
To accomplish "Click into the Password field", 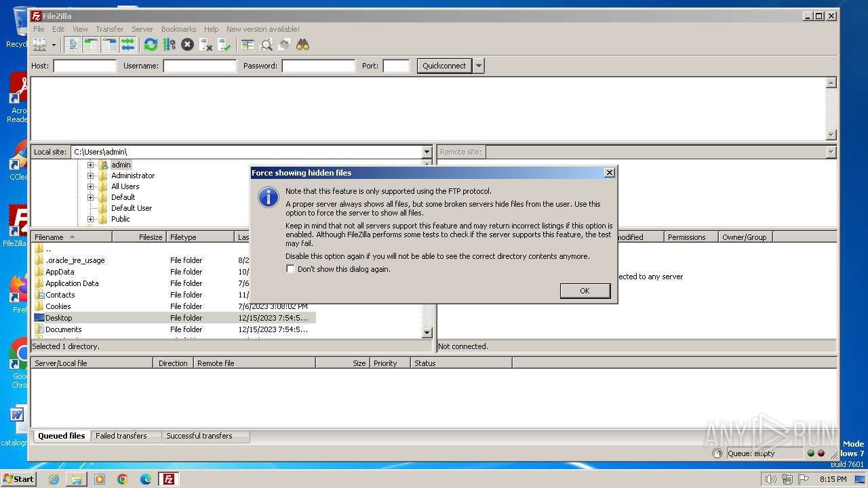I will coord(318,66).
